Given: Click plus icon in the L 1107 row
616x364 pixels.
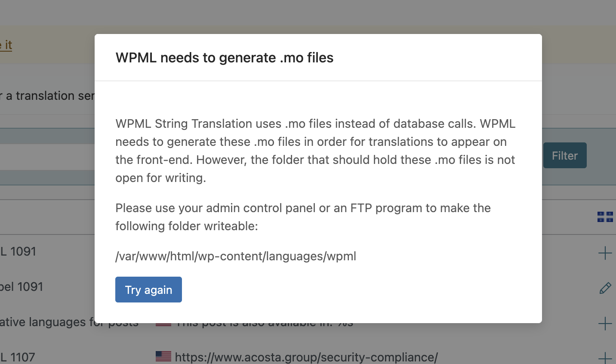Looking at the screenshot, I should (x=605, y=358).
